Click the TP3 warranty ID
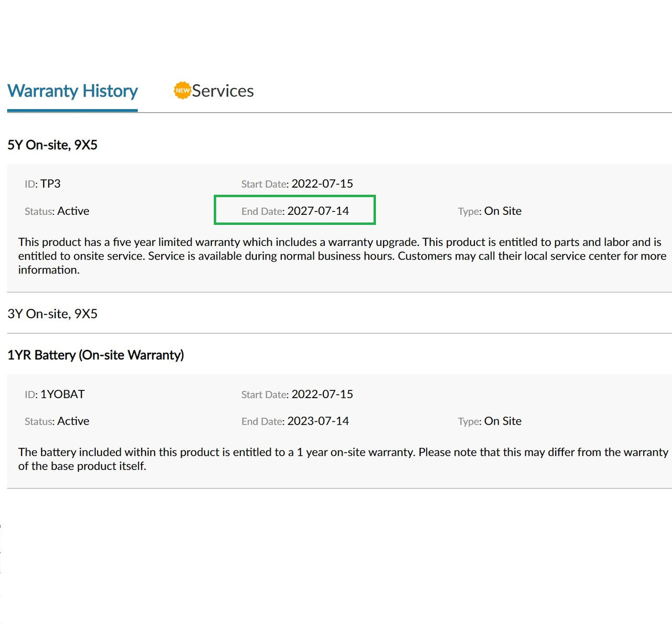Image resolution: width=672 pixels, height=624 pixels. tap(50, 184)
